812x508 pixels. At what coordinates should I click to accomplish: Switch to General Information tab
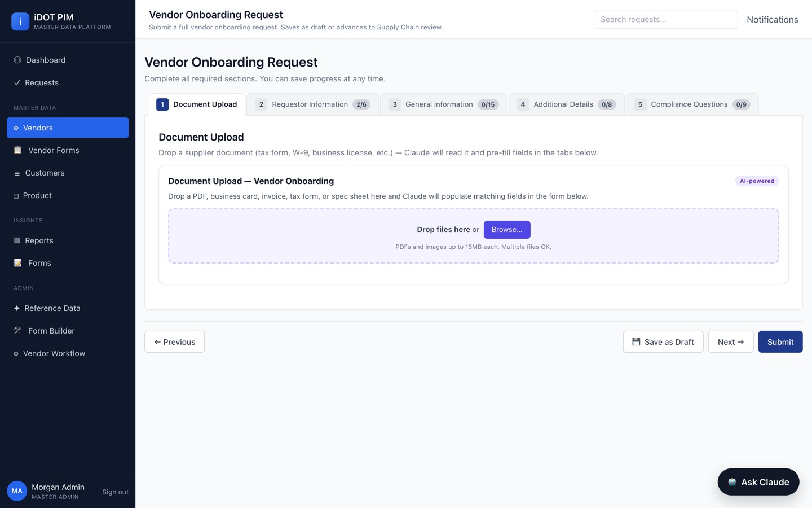(x=444, y=104)
